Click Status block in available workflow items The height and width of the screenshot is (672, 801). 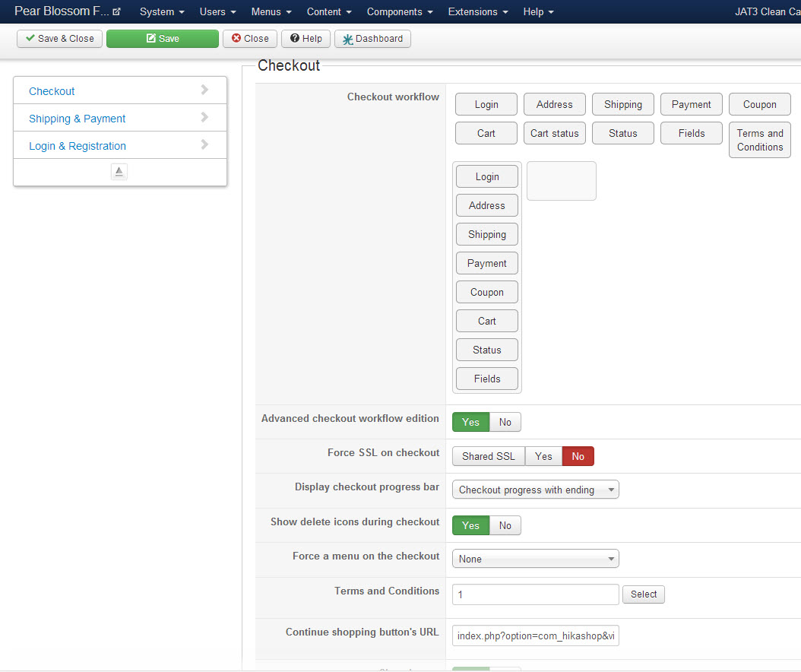(x=623, y=133)
